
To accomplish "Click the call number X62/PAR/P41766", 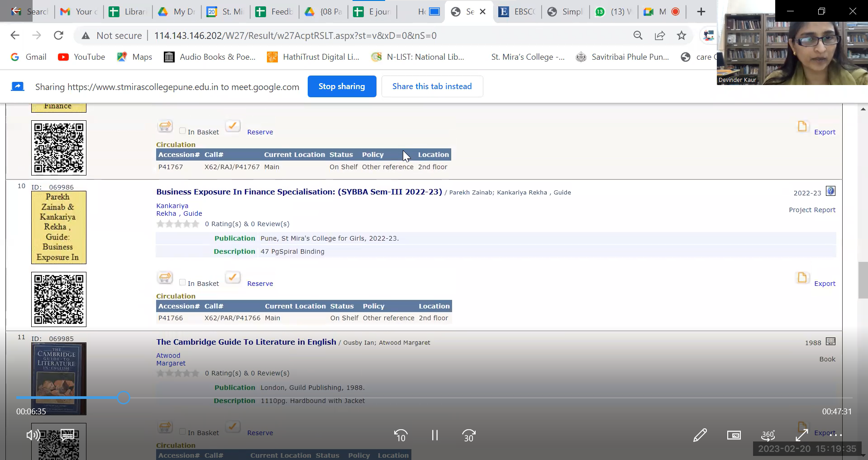I will click(232, 318).
